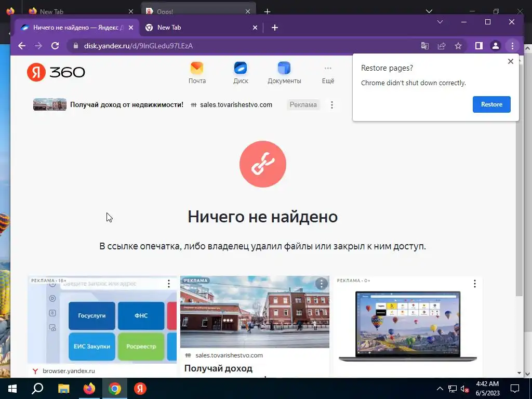Open building ad options menu
The width and height of the screenshot is (532, 399).
(321, 284)
